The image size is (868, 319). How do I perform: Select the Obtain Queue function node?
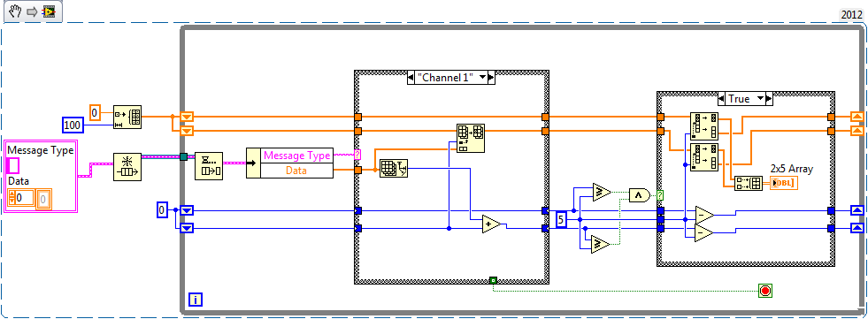[127, 166]
